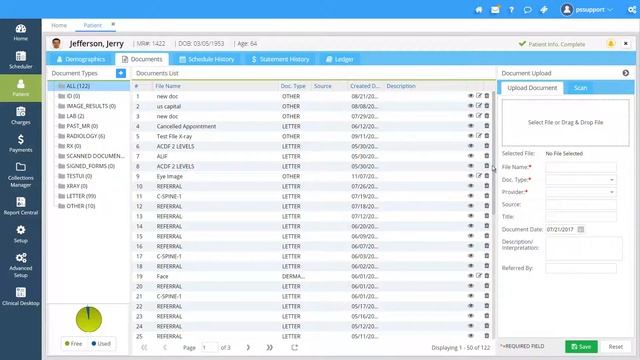Click the File Name input field
640x360 pixels.
(581, 167)
